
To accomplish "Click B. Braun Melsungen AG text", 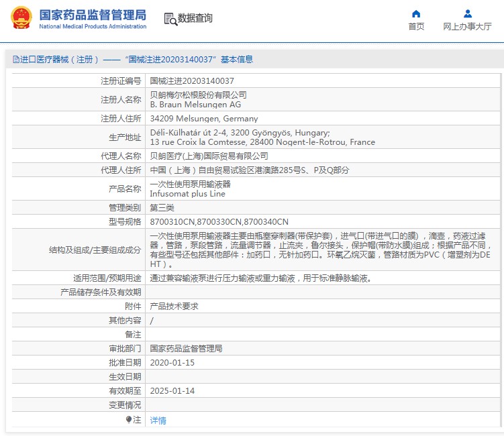I will pos(195,105).
